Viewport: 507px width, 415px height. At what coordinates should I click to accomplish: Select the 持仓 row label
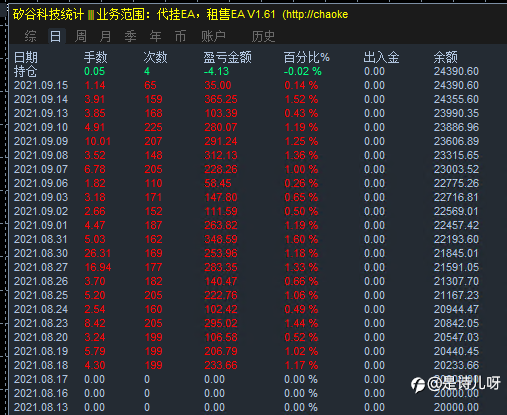[26, 71]
